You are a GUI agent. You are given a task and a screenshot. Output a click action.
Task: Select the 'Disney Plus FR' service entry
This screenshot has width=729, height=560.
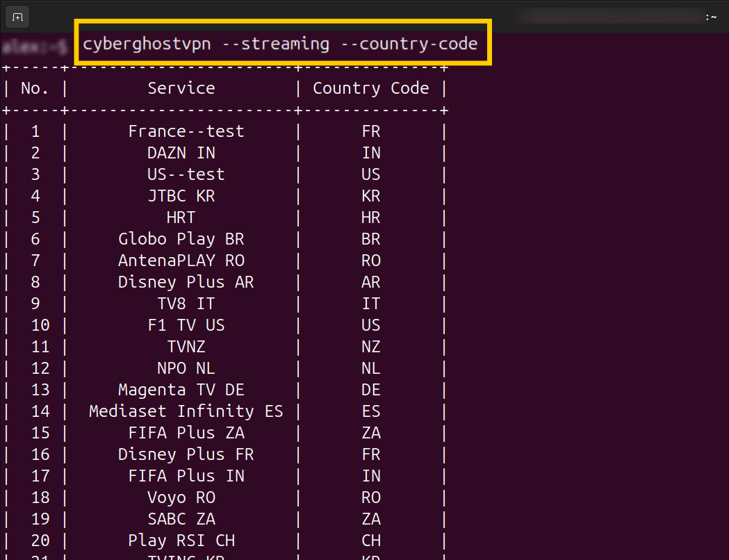(186, 454)
